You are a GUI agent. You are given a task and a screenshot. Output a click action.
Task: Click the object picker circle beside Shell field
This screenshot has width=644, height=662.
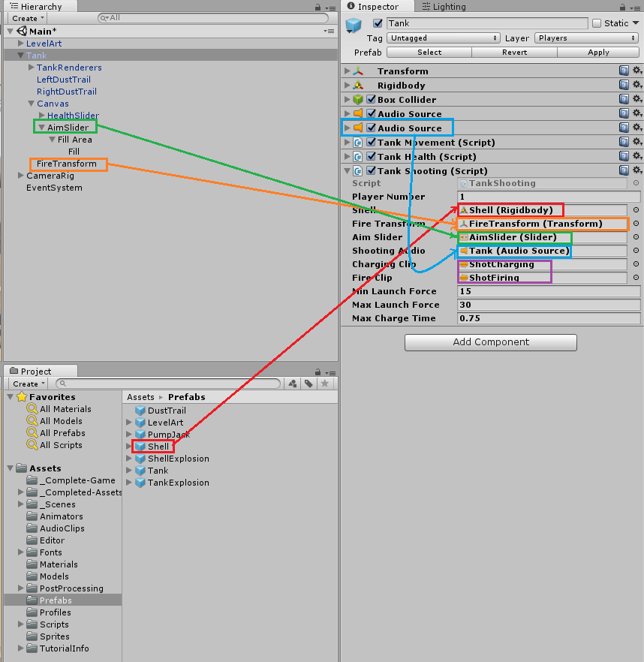(x=636, y=210)
